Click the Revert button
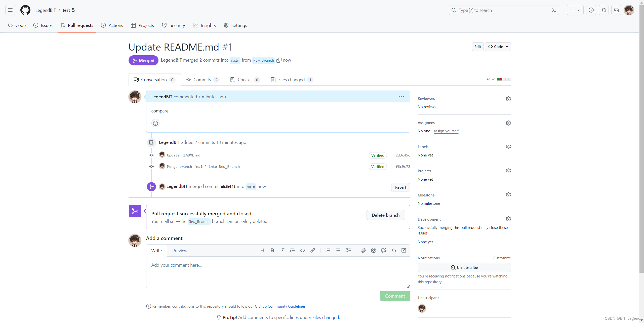 click(400, 187)
